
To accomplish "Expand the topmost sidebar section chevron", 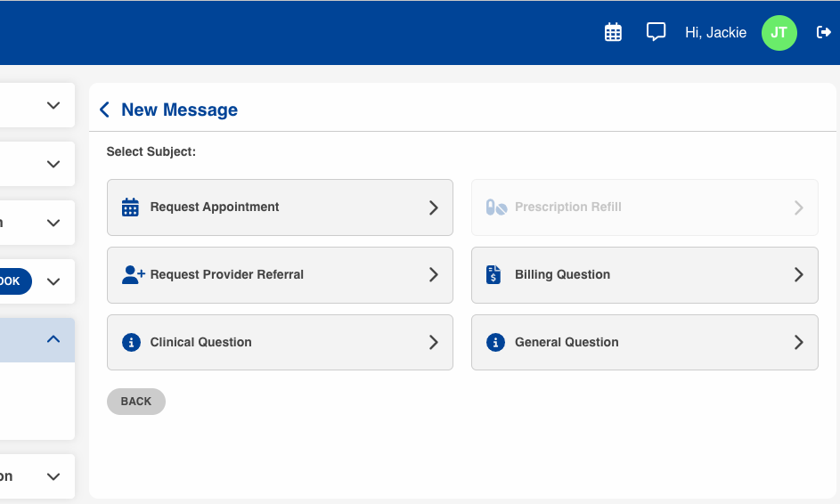I will point(53,105).
